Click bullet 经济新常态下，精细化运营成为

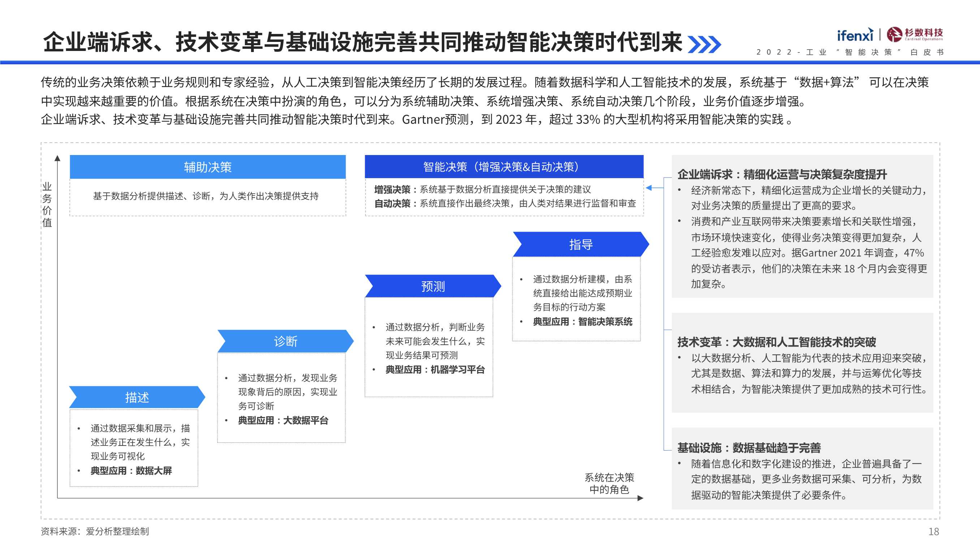coord(809,198)
